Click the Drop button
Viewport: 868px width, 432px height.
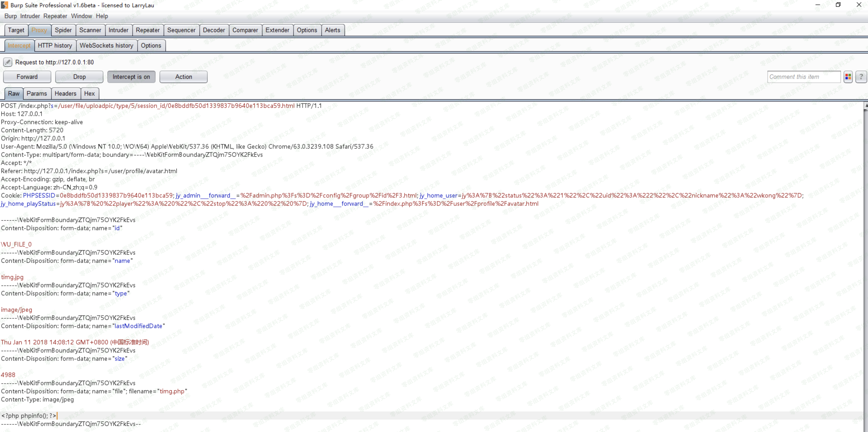[x=79, y=77]
